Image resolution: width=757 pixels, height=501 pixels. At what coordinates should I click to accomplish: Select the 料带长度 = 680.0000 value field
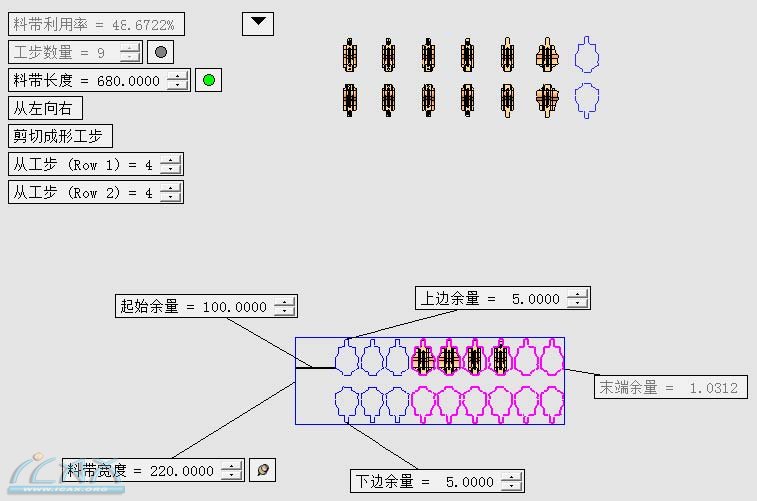click(x=99, y=80)
